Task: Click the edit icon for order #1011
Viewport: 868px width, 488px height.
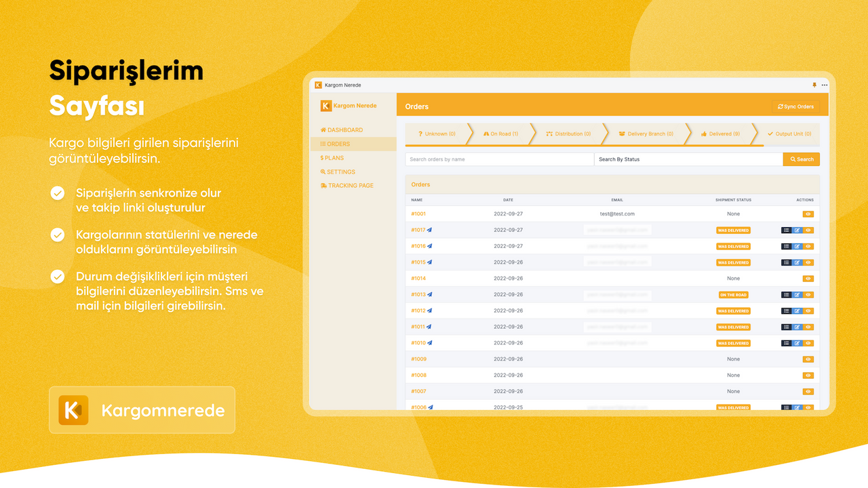Action: pyautogui.click(x=797, y=327)
